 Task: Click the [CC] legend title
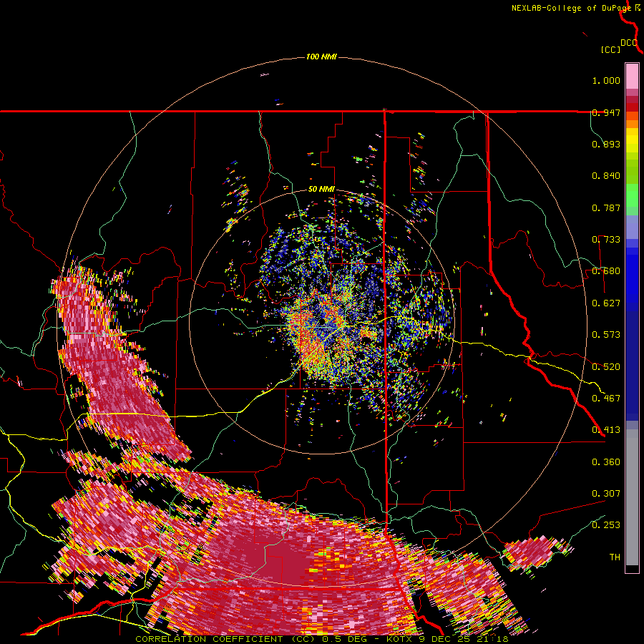611,49
